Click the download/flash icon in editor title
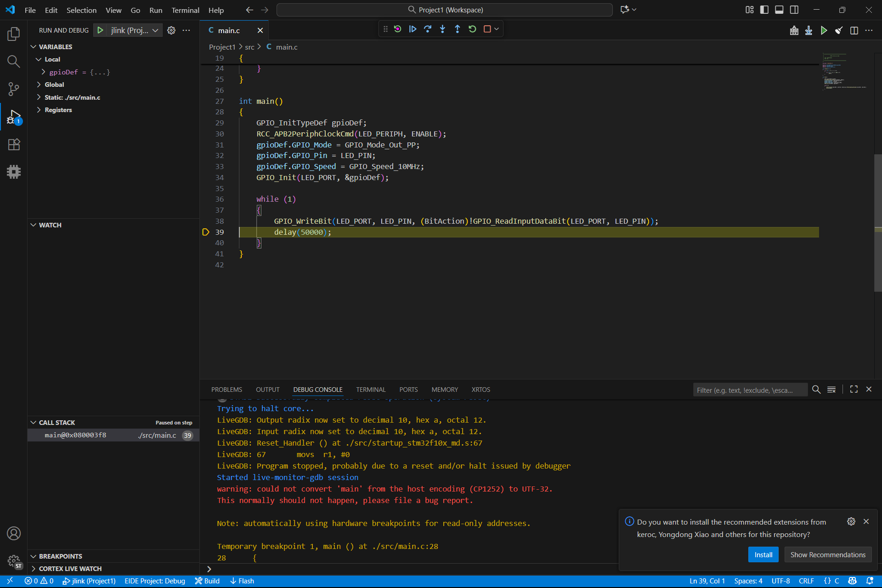This screenshot has height=588, width=882. 809,30
